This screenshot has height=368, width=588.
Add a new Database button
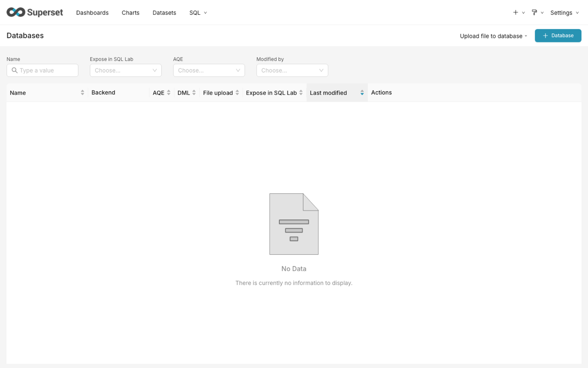tap(558, 35)
